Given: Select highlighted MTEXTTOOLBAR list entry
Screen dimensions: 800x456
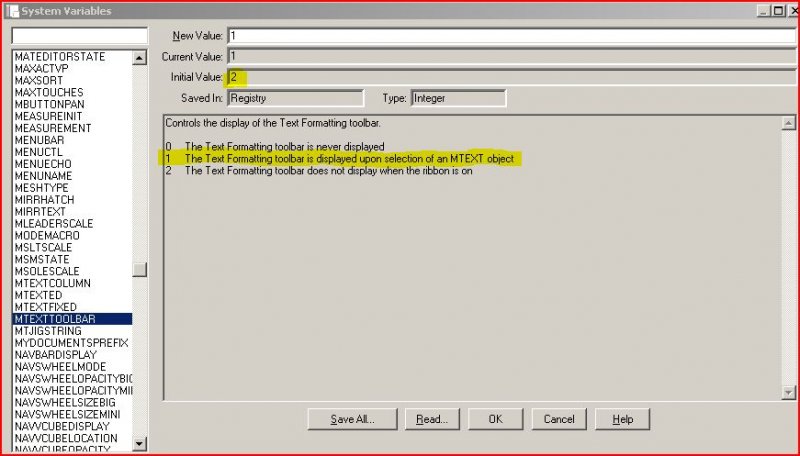Looking at the screenshot, I should (x=72, y=319).
